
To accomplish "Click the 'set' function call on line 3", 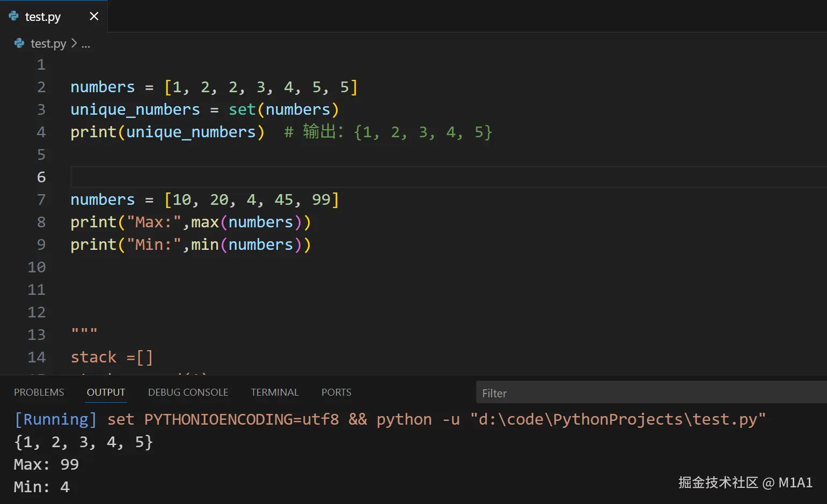I will tap(242, 109).
